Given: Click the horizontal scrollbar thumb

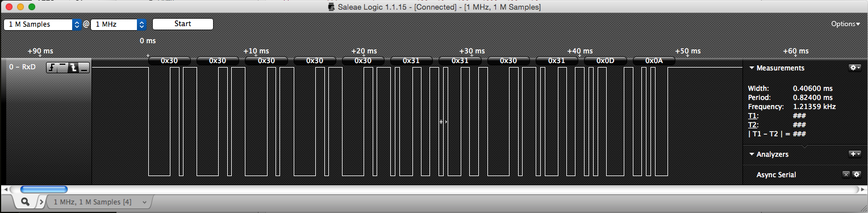Looking at the screenshot, I should [x=44, y=189].
